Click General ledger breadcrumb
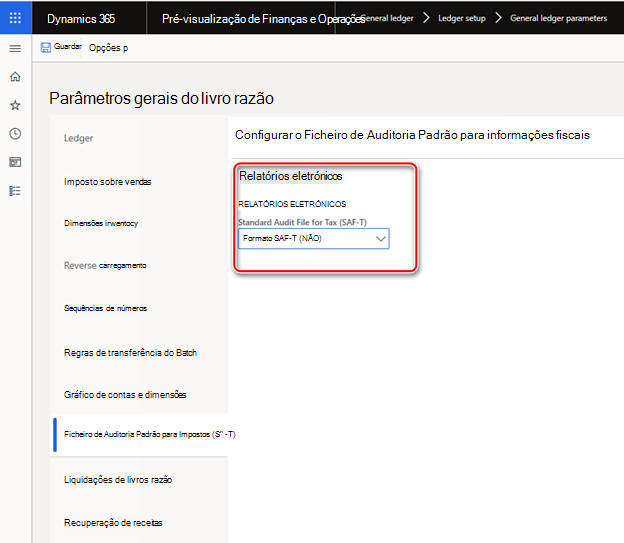 tap(388, 18)
